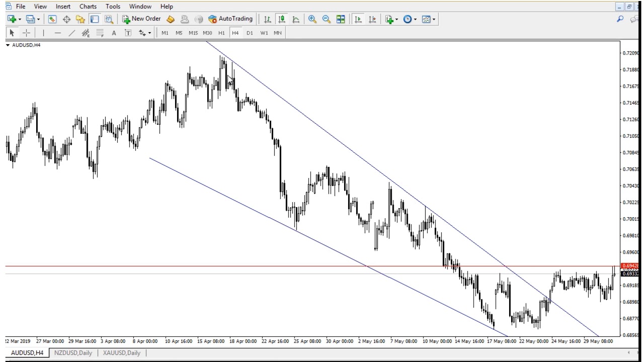Viewport: 644px width, 362px height.
Task: Switch to M30 timeframe
Action: pos(207,33)
